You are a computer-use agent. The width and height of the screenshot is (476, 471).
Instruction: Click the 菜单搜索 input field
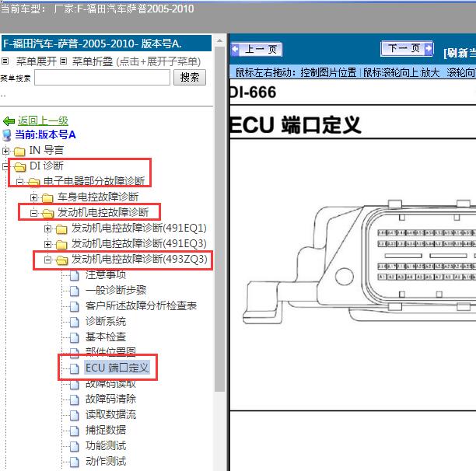[102, 78]
